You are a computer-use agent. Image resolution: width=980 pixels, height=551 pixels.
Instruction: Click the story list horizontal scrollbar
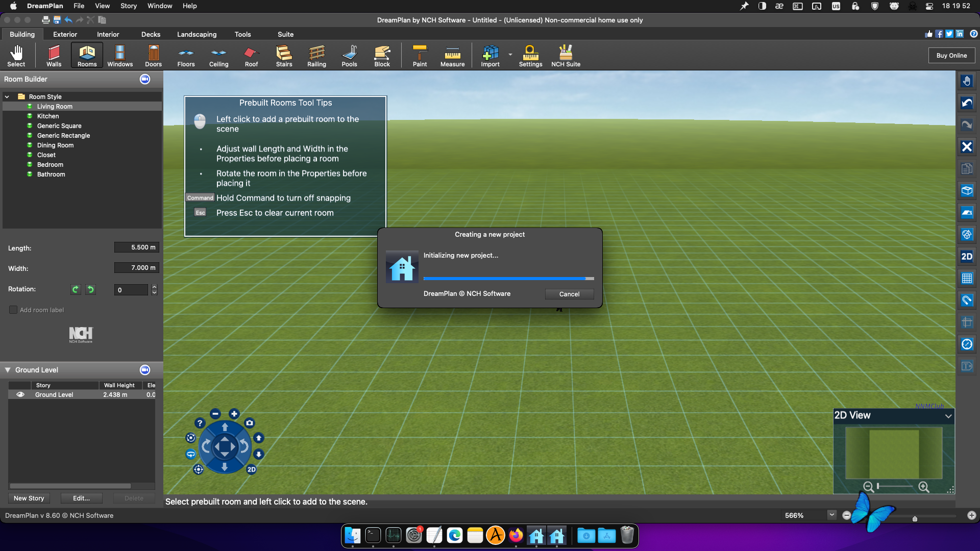pyautogui.click(x=70, y=486)
